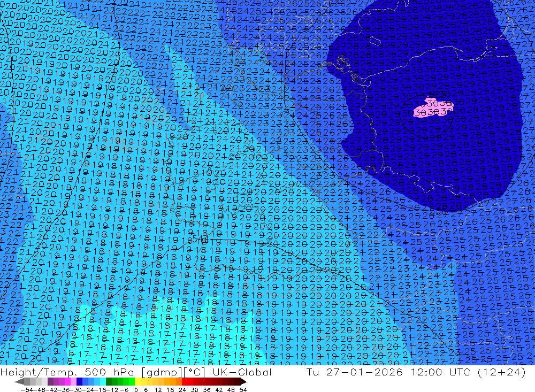This screenshot has height=392, width=535.
Task: Click the '[gdmp]' unit label
Action: pyautogui.click(x=162, y=372)
